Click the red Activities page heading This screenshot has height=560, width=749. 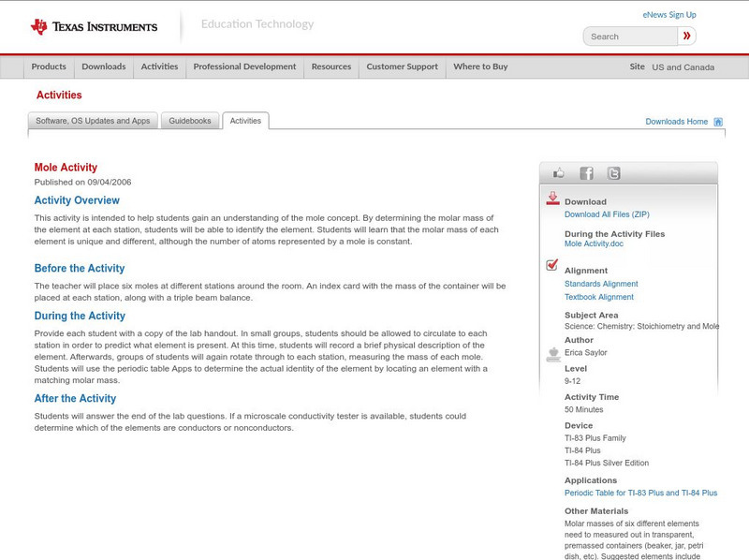click(59, 96)
